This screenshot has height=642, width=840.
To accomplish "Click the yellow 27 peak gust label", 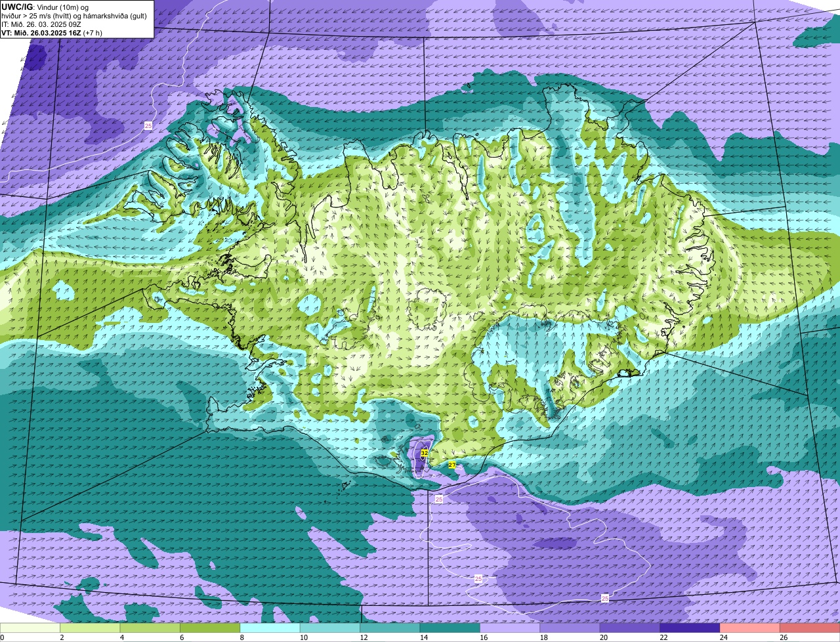I will coord(452,465).
